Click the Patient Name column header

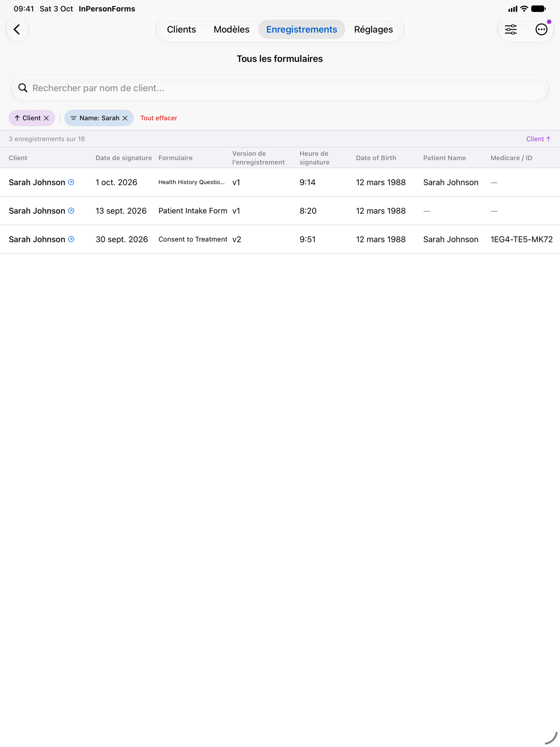click(444, 158)
